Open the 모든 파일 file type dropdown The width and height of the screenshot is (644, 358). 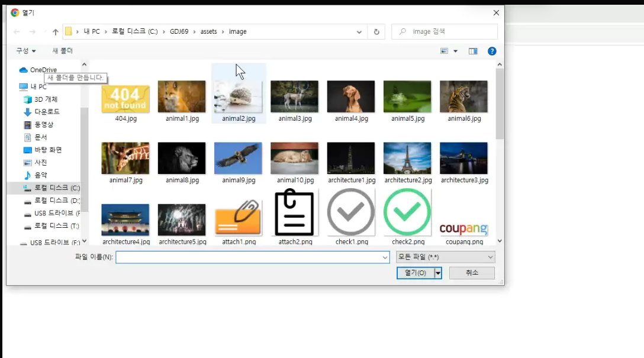coord(445,257)
